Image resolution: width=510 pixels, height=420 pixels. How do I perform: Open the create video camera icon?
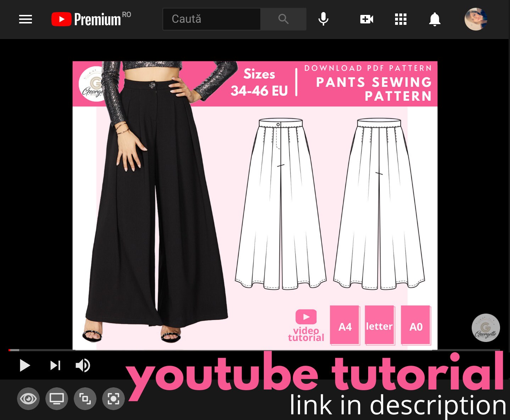(x=367, y=19)
